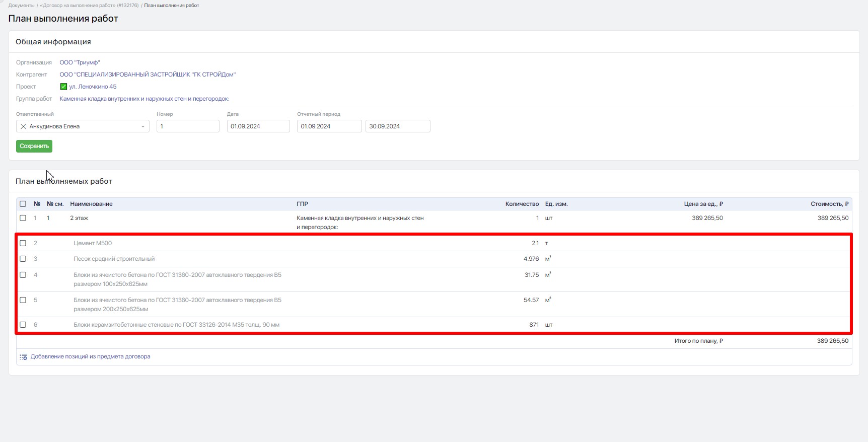Click report period start date field
Screen dimensions: 868x442
pyautogui.click(x=329, y=126)
